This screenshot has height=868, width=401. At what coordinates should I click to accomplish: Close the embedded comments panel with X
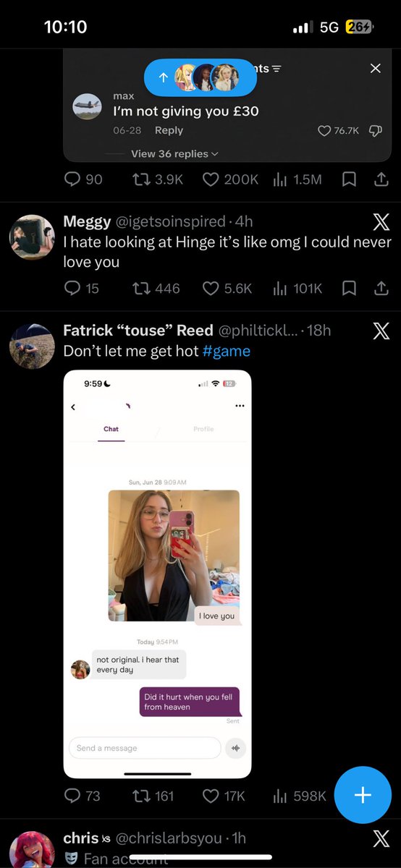tap(375, 68)
